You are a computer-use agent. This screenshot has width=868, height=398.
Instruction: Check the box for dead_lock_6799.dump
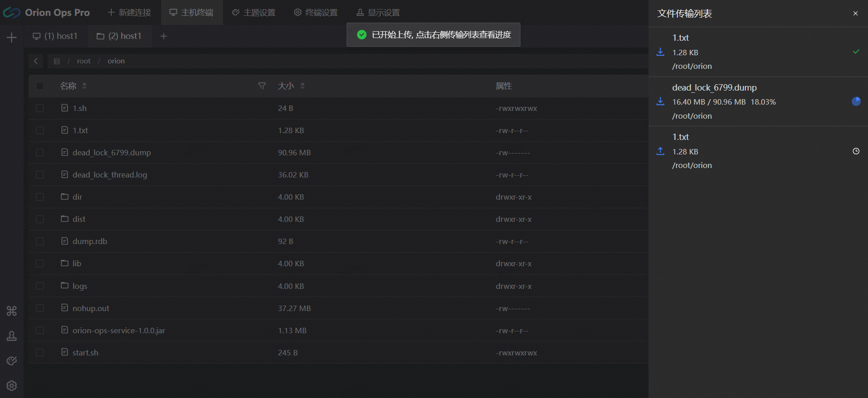pos(40,153)
